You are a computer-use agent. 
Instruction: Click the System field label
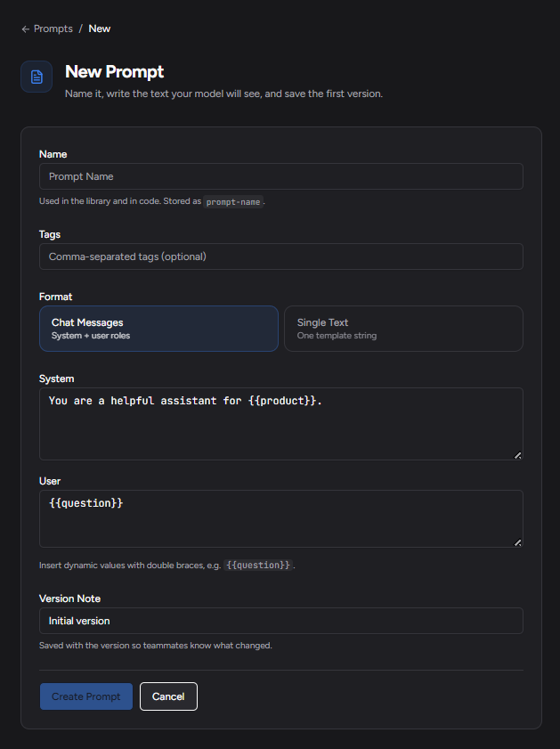tap(56, 379)
